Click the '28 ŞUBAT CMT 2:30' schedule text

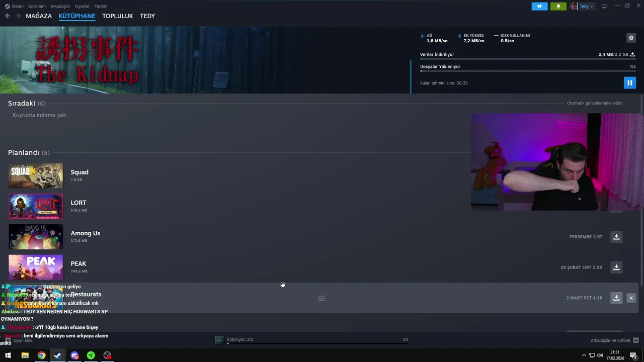click(x=581, y=267)
